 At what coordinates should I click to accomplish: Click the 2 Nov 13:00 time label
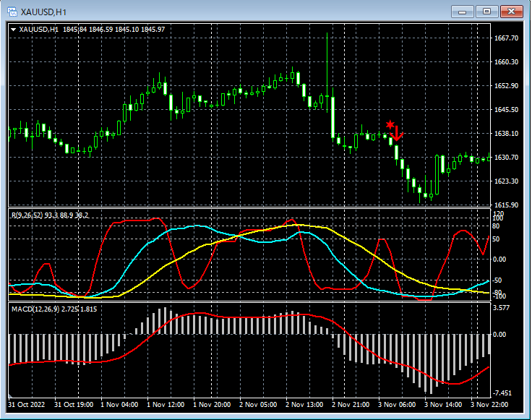pos(304,404)
